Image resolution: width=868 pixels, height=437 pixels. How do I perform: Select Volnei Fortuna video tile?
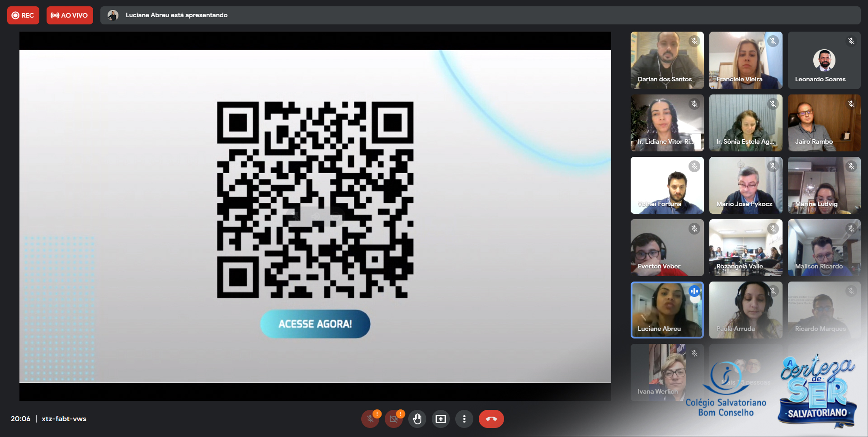point(667,185)
